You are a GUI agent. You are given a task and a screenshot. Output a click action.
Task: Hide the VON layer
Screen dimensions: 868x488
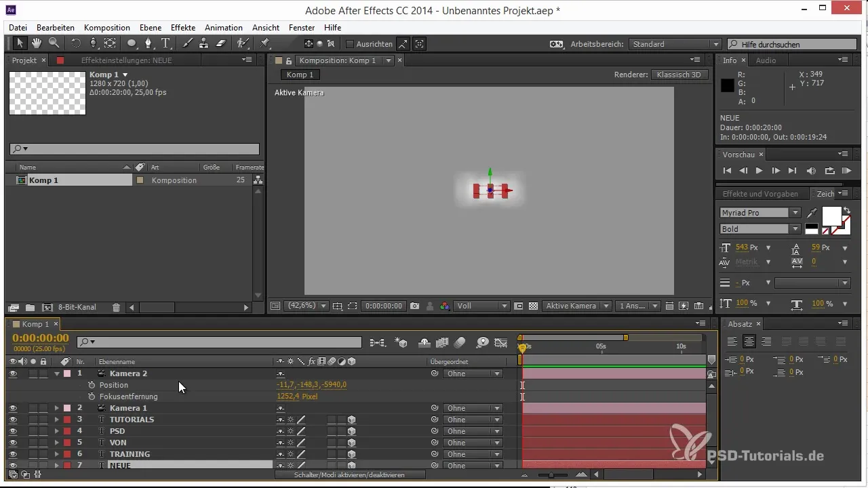coord(13,443)
